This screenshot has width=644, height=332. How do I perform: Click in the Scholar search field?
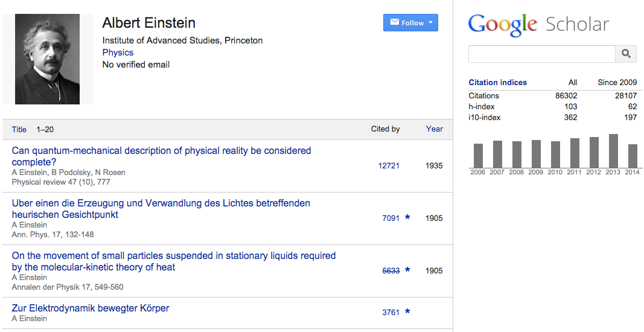[x=541, y=54]
